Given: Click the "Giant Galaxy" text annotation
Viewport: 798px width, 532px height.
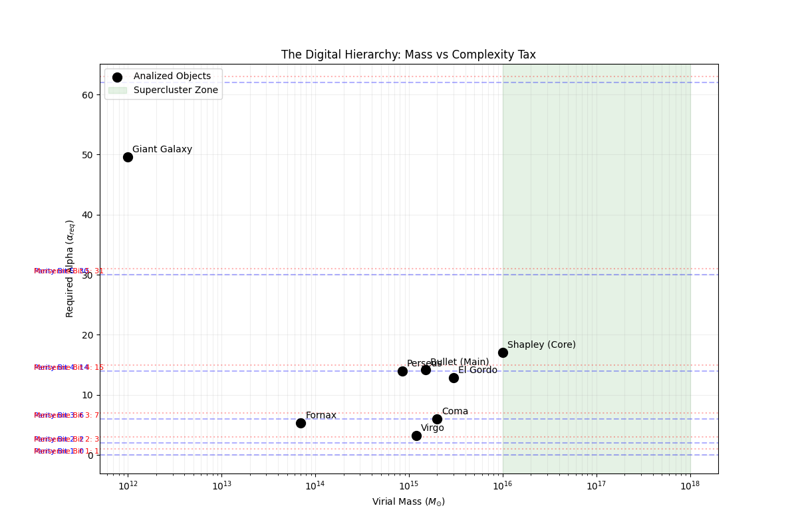Looking at the screenshot, I should tap(162, 150).
